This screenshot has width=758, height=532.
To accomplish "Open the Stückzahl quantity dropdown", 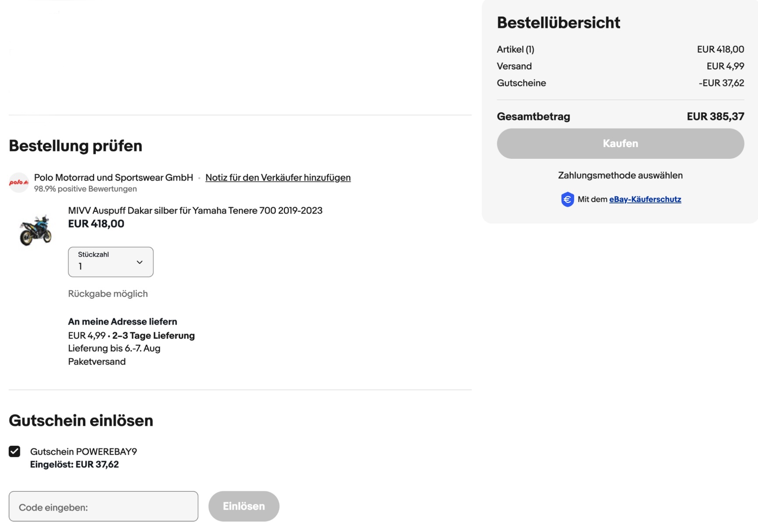I will (110, 262).
